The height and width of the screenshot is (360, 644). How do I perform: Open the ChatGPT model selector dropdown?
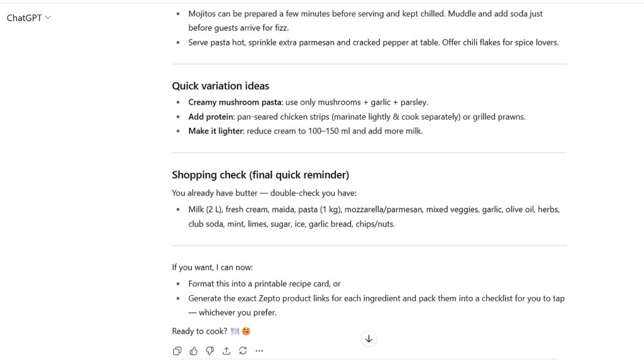28,18
